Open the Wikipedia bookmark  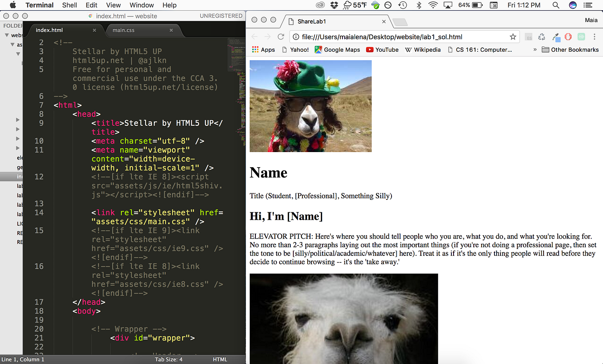tap(423, 50)
